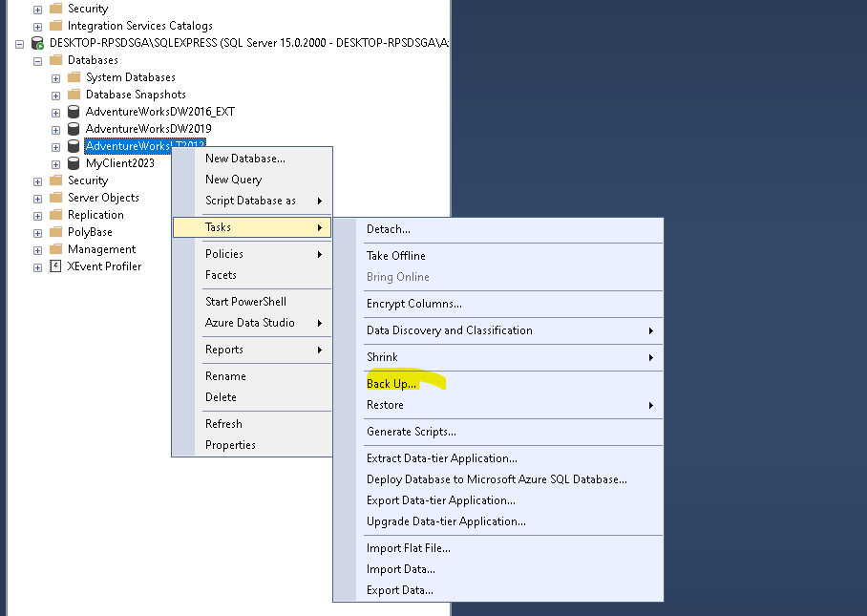Expand the PolyBase node
867x616 pixels.
[37, 233]
